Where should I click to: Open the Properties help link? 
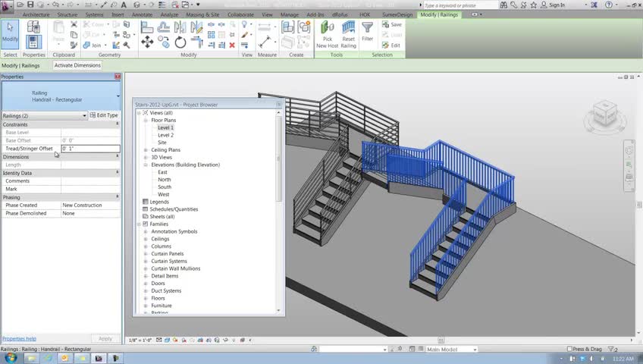pos(19,338)
